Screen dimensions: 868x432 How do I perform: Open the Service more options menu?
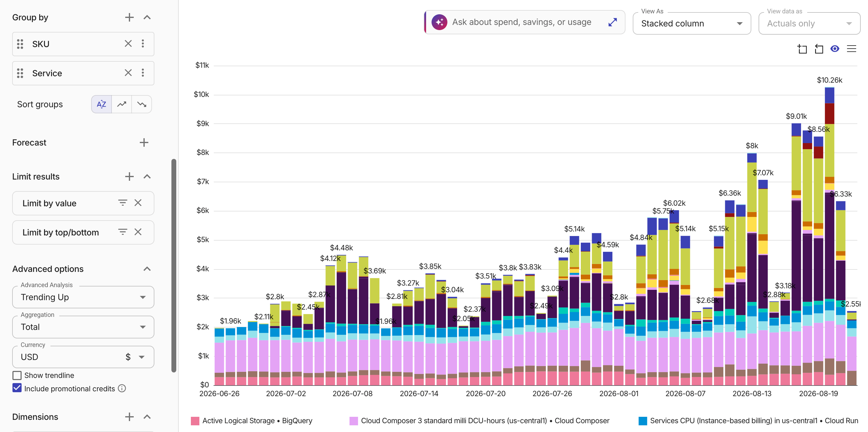click(x=143, y=73)
